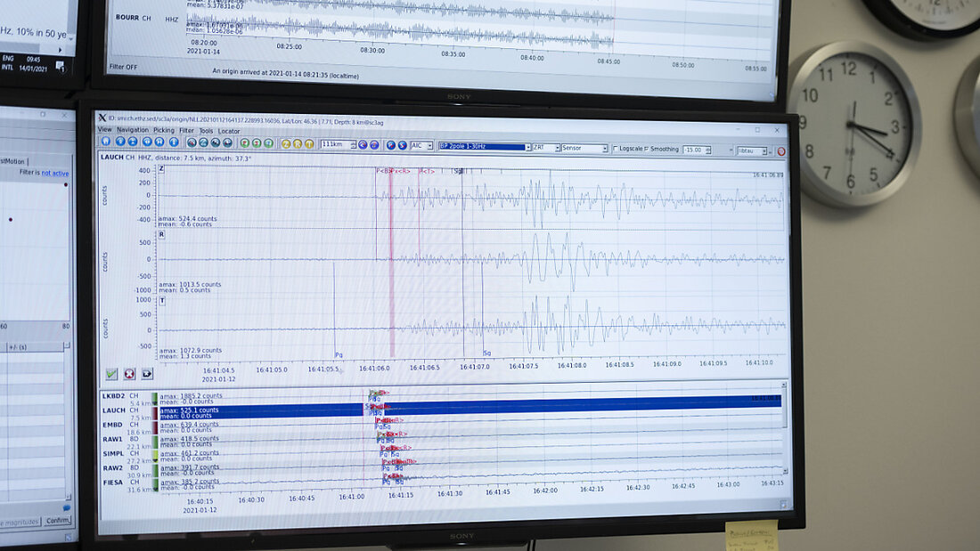
Task: Open the Picking menu
Action: pyautogui.click(x=164, y=130)
